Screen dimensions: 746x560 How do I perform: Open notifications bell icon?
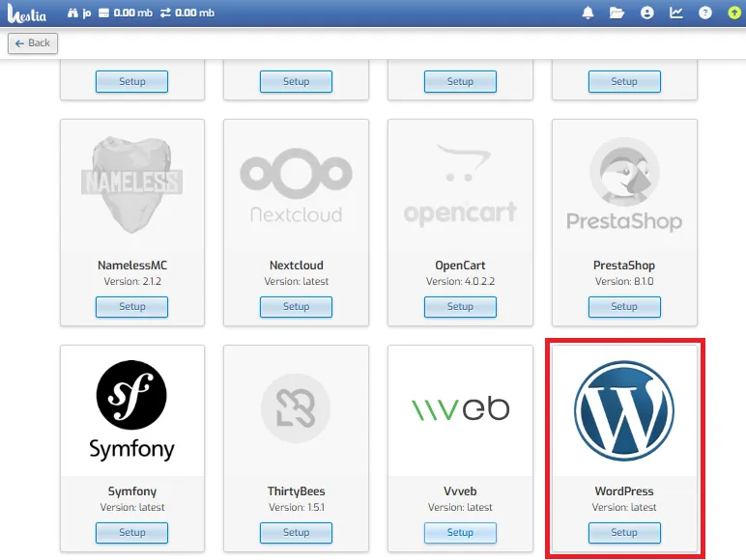coord(588,13)
